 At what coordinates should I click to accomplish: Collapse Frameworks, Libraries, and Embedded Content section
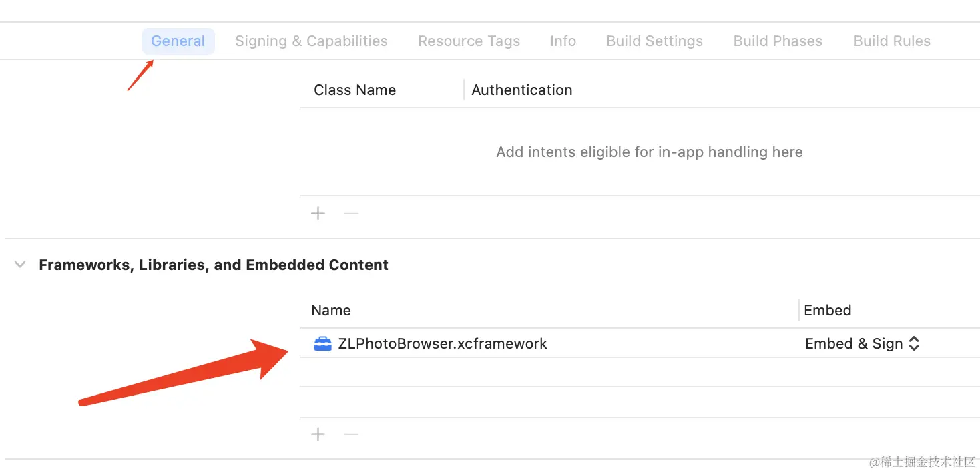[x=20, y=265]
